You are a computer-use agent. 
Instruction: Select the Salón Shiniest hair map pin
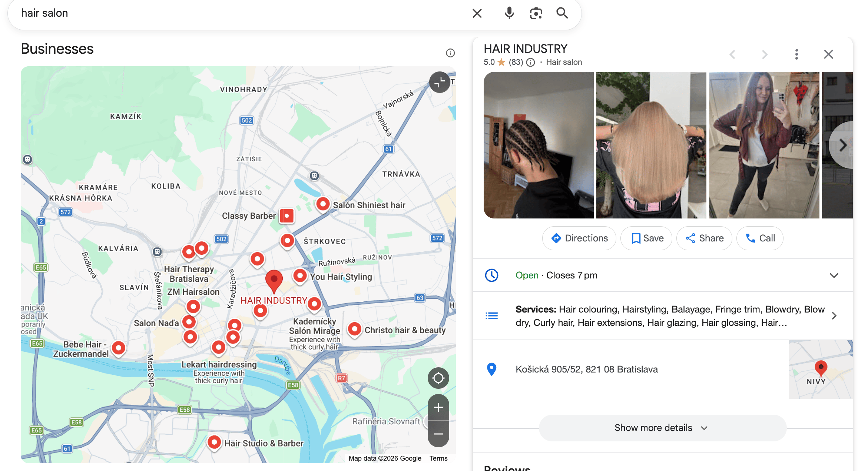pos(323,204)
